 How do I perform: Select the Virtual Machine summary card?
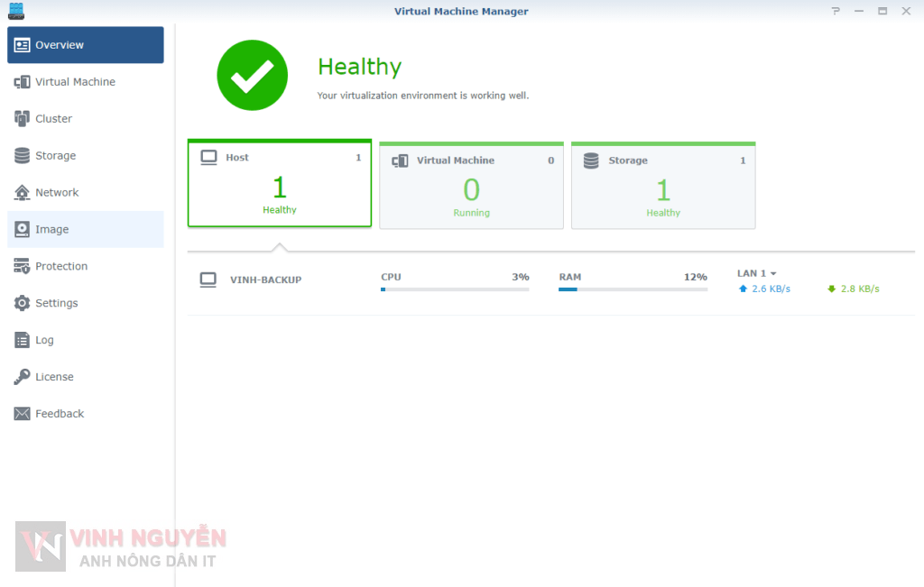click(471, 186)
